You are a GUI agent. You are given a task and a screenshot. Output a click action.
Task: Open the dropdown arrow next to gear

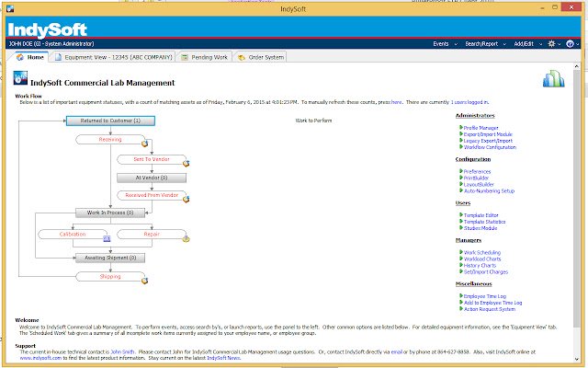559,44
